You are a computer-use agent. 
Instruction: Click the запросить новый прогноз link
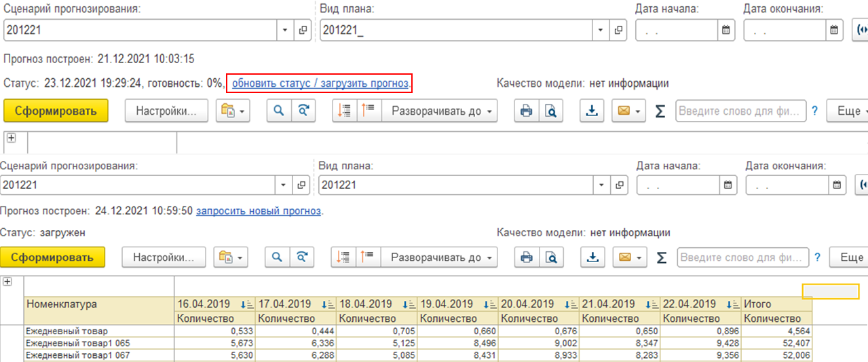tap(258, 211)
